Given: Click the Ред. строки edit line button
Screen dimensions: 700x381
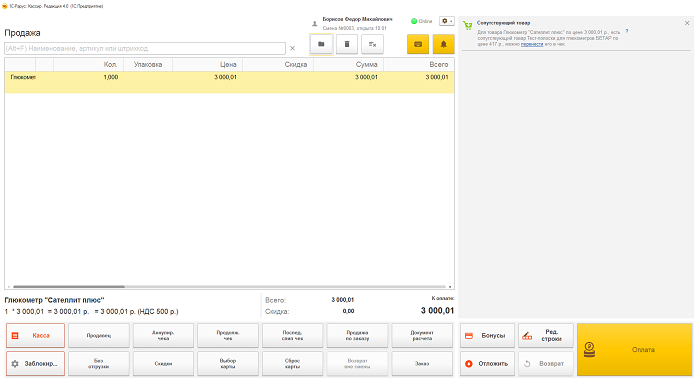Looking at the screenshot, I should point(546,335).
